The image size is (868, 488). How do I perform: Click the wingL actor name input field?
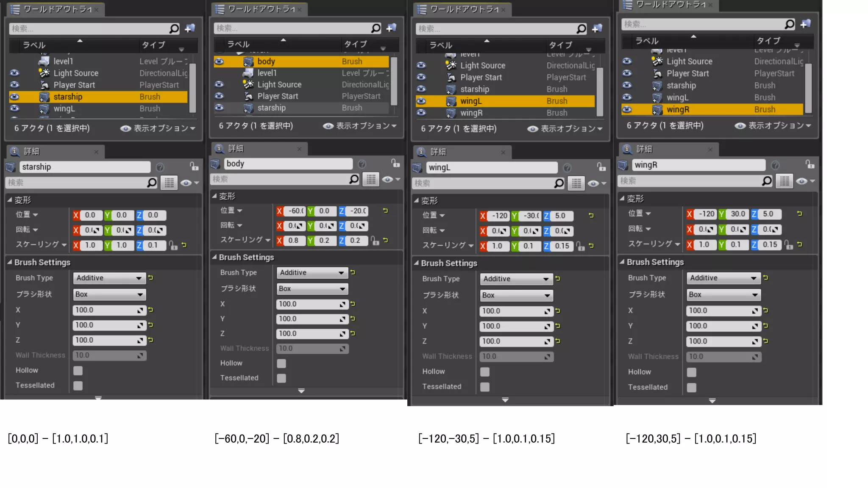click(x=492, y=168)
